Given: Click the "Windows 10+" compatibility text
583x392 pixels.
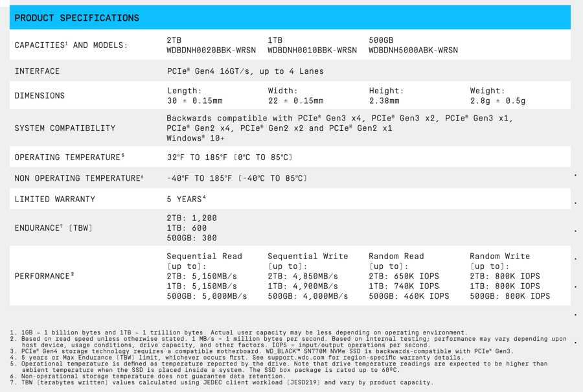Looking at the screenshot, I should [196, 138].
